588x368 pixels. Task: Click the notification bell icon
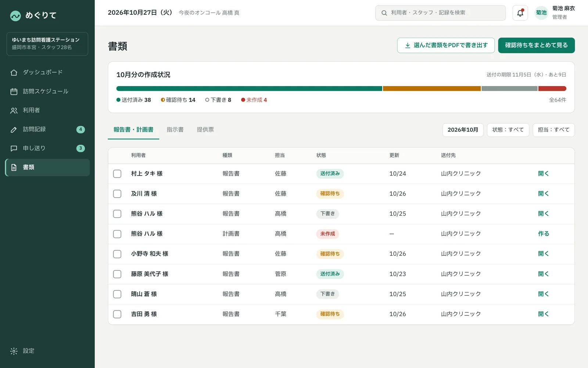pos(520,13)
